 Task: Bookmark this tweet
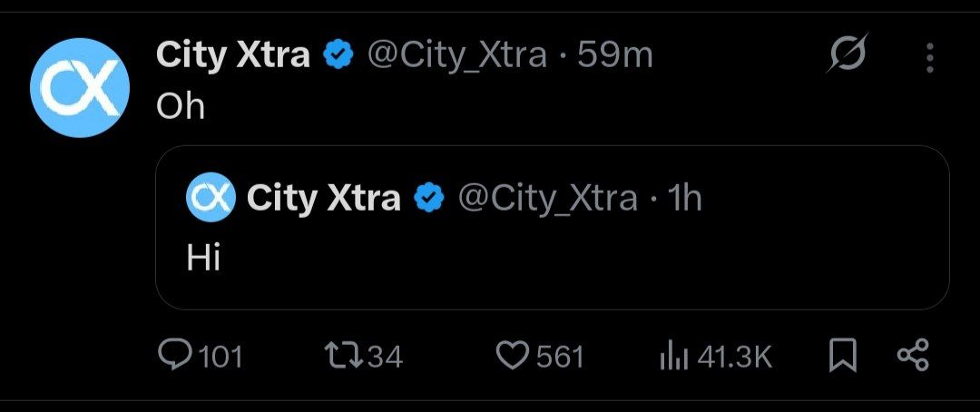[x=843, y=357]
